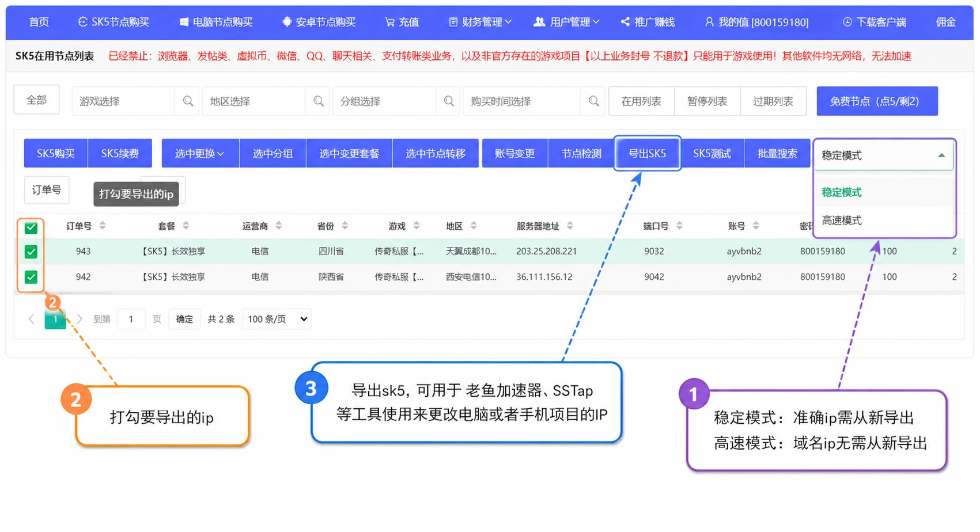This screenshot has width=980, height=532.
Task: Sort by 服务器地址 column arrows
Action: coord(570,226)
